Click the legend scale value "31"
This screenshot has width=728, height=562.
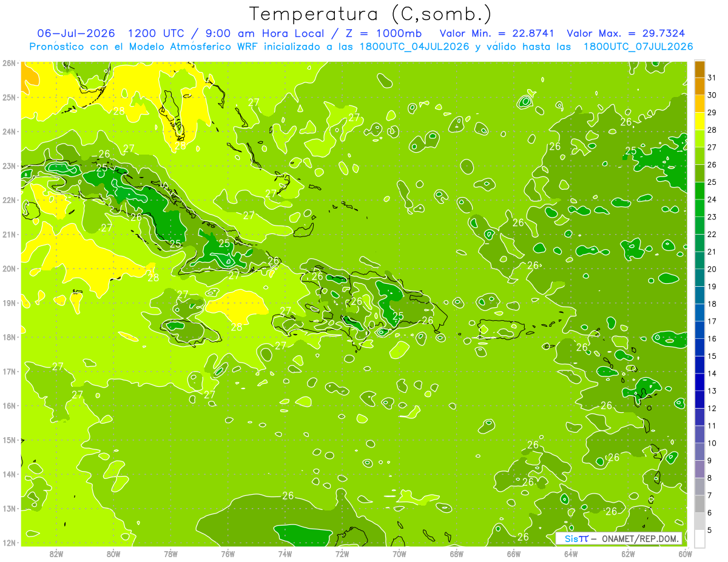[x=712, y=78]
